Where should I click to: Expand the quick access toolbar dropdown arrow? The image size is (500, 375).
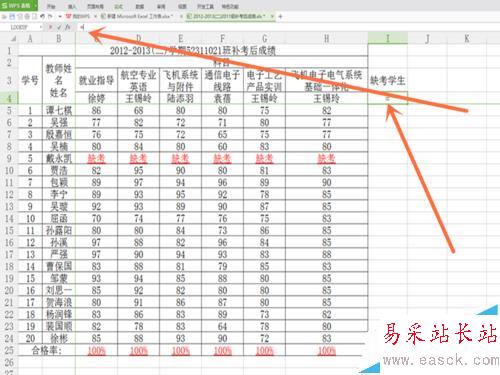[60, 16]
